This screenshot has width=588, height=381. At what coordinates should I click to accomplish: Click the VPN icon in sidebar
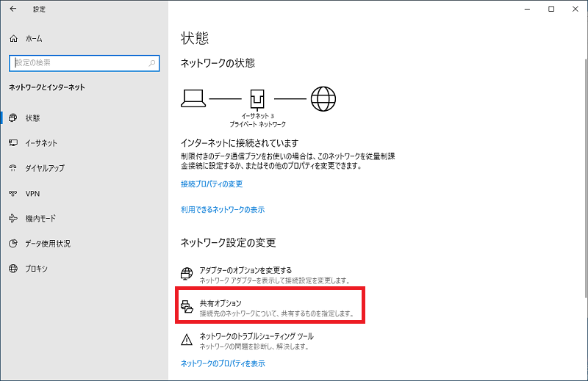(x=13, y=193)
